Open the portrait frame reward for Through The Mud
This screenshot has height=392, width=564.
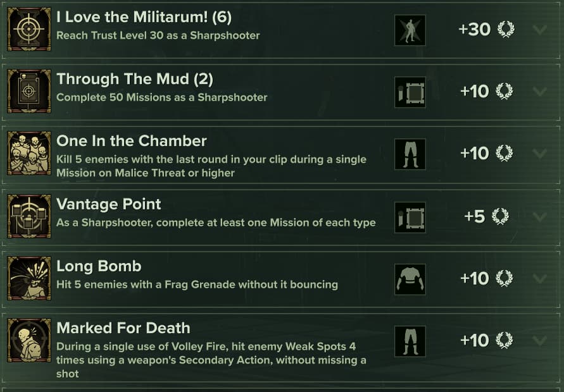coord(410,92)
